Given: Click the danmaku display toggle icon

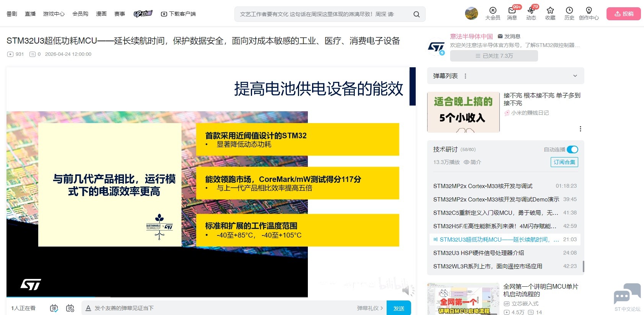Looking at the screenshot, I should tap(54, 308).
